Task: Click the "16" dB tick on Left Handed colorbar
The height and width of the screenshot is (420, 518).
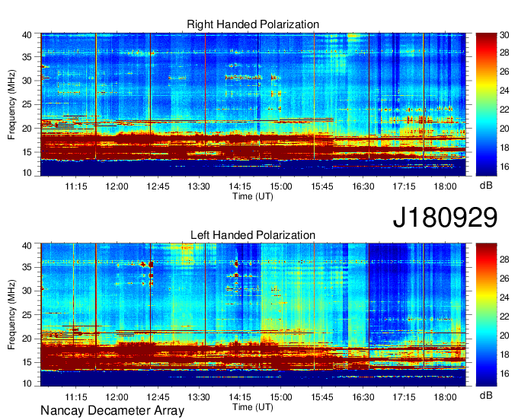Action: [504, 374]
